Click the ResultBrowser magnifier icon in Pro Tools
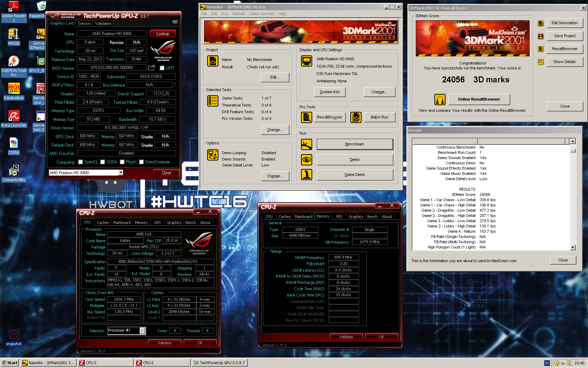The image size is (588, 368). 307,117
